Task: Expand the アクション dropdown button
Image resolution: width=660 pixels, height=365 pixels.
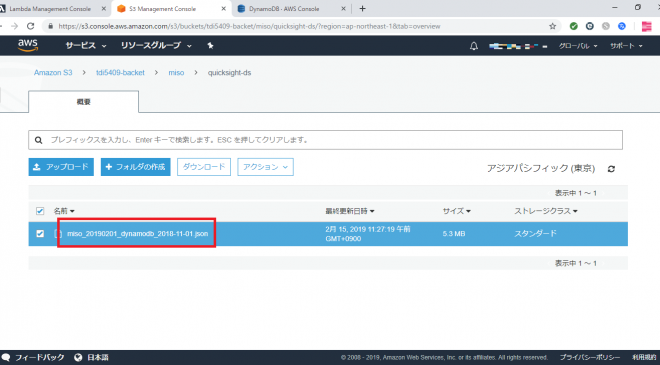Action: click(265, 167)
